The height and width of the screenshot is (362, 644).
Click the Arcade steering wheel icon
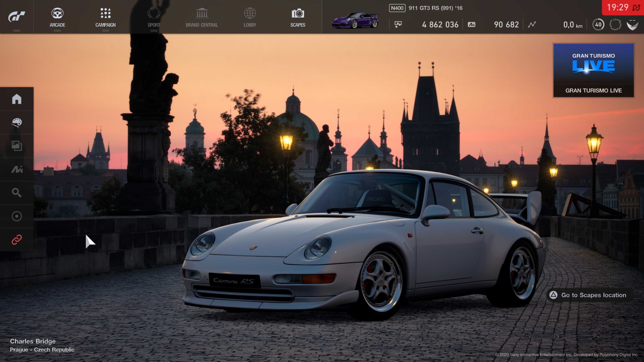pyautogui.click(x=57, y=13)
